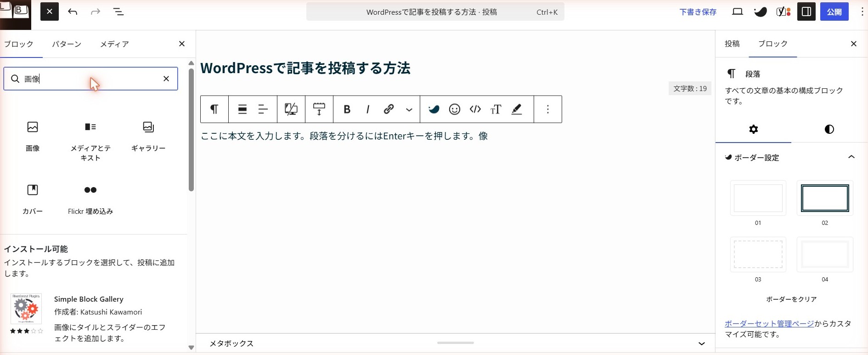
Task: Open the marker highlight tool
Action: pos(517,109)
